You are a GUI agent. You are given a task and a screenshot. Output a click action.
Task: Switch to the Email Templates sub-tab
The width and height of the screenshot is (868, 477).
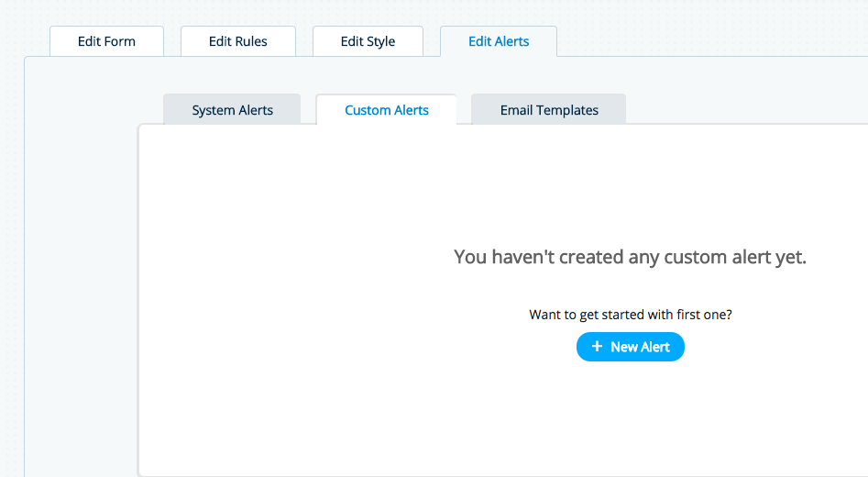tap(549, 110)
